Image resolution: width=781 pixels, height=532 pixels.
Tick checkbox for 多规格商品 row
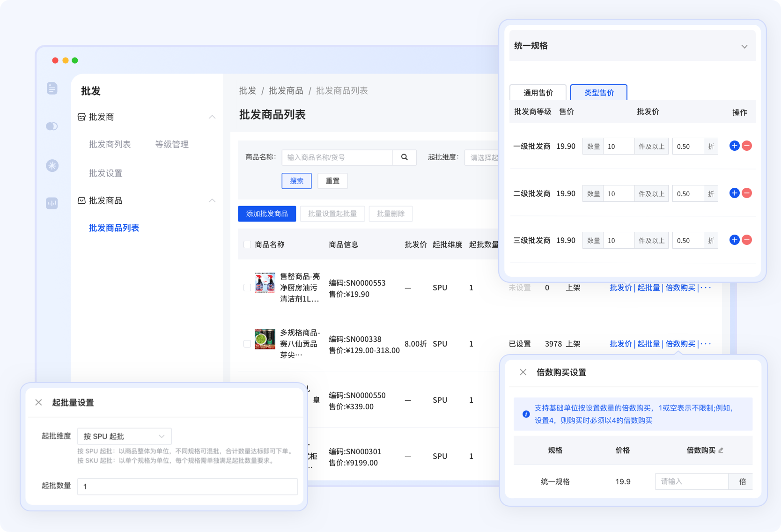point(247,344)
